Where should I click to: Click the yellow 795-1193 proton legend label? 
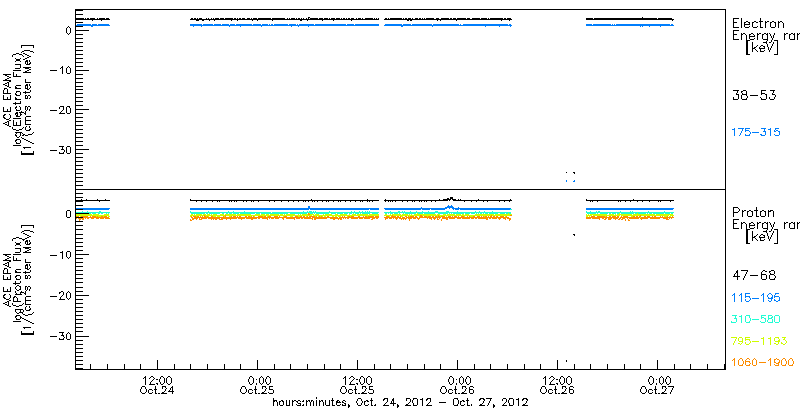click(x=759, y=341)
